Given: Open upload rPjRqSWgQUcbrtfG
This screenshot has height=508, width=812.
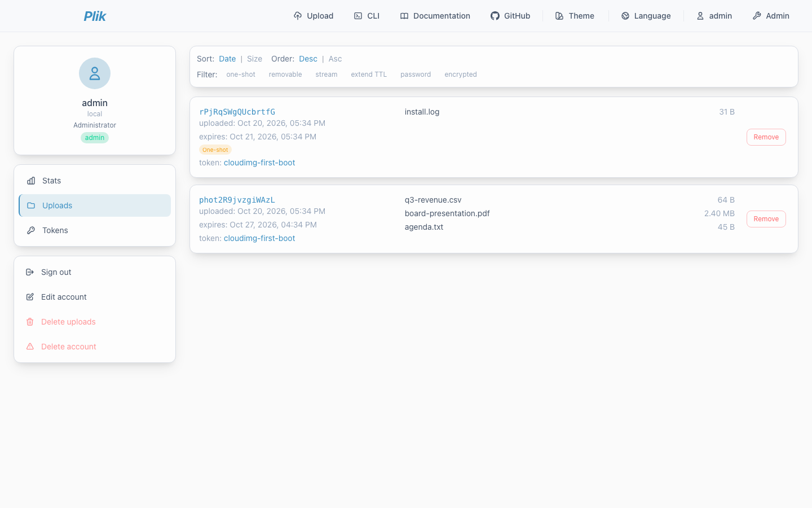Looking at the screenshot, I should tap(237, 112).
